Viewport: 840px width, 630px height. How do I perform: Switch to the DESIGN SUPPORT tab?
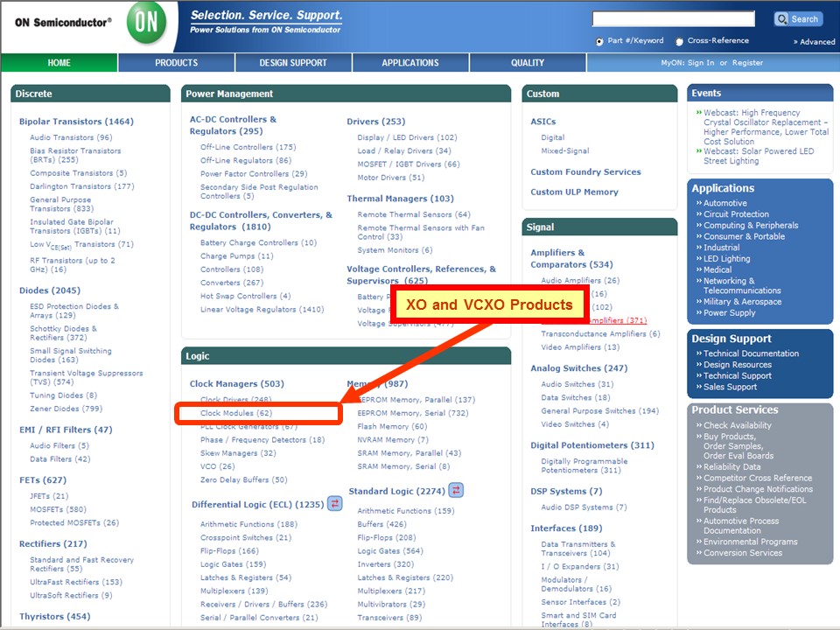tap(293, 63)
